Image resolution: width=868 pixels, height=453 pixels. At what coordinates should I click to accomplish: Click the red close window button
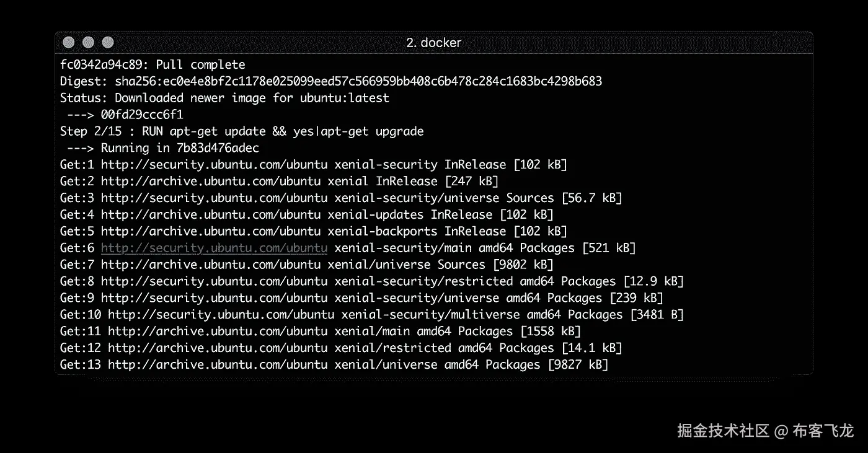(69, 43)
